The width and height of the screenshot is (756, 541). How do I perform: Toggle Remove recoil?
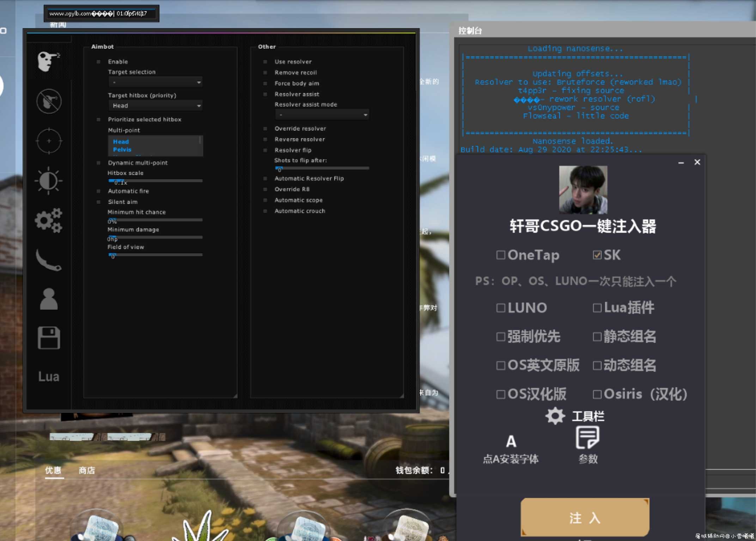265,73
